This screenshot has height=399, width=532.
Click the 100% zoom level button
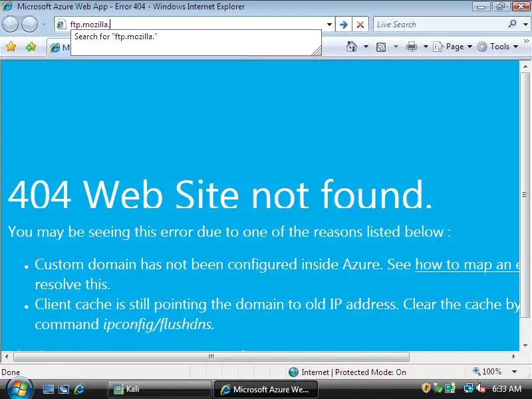tap(487, 372)
